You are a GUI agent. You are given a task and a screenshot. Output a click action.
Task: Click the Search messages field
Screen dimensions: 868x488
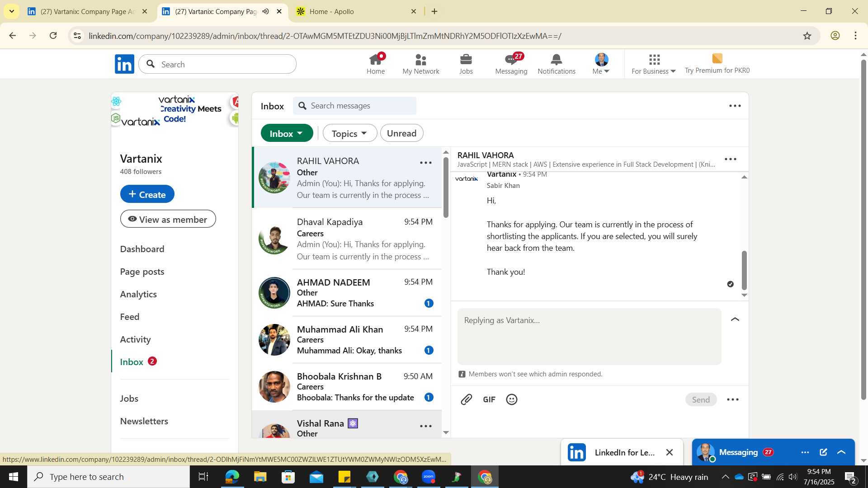(355, 106)
